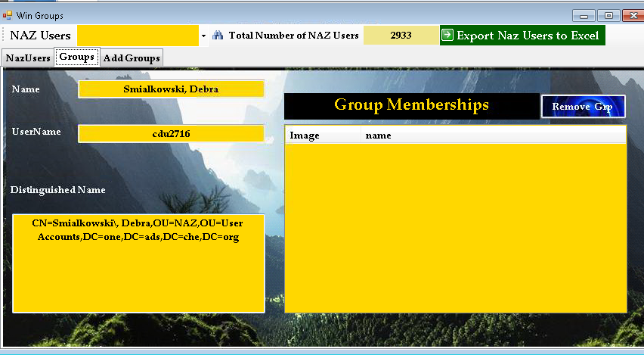Image resolution: width=644 pixels, height=355 pixels.
Task: Click the binoculars search icon
Action: pyautogui.click(x=218, y=36)
